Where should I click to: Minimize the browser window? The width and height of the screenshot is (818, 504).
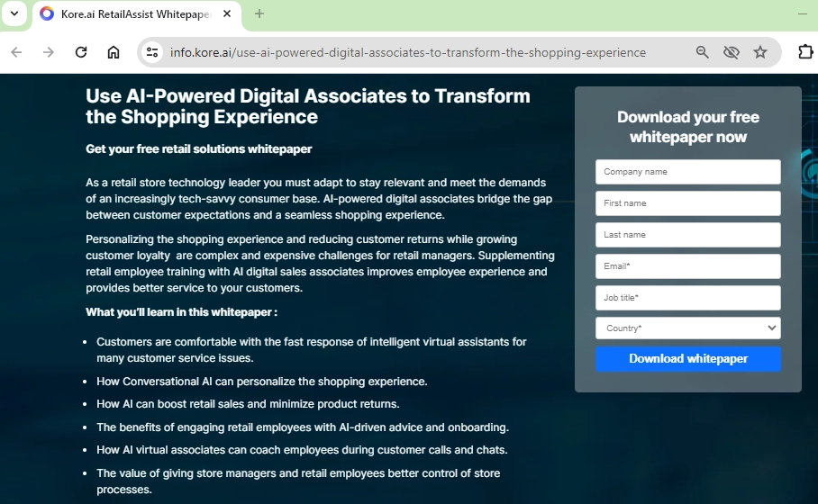coord(803,14)
